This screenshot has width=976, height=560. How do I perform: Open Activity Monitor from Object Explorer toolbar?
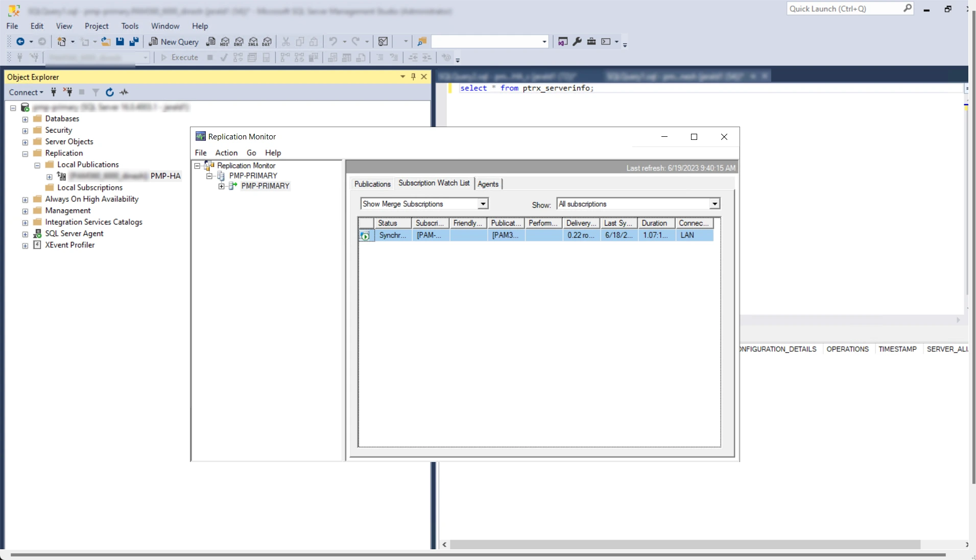124,92
